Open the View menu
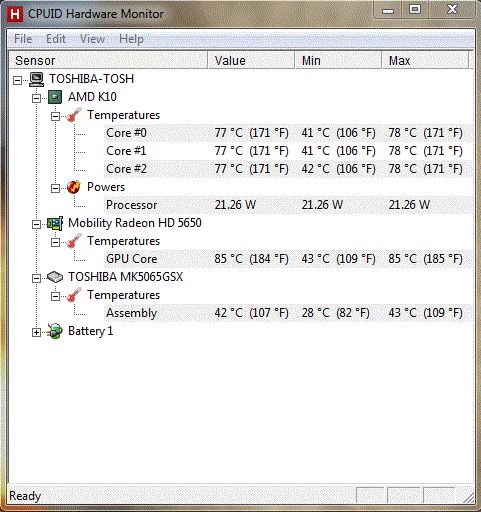This screenshot has height=512, width=481. pos(92,39)
